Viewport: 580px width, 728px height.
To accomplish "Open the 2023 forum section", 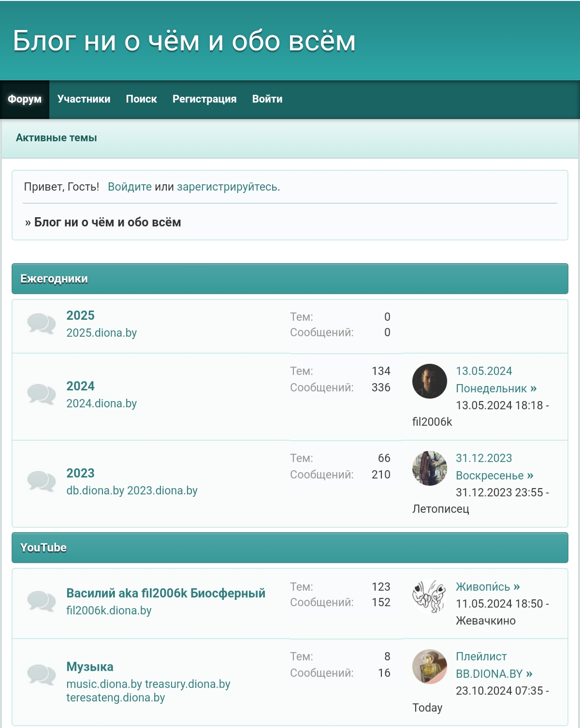I will point(80,473).
